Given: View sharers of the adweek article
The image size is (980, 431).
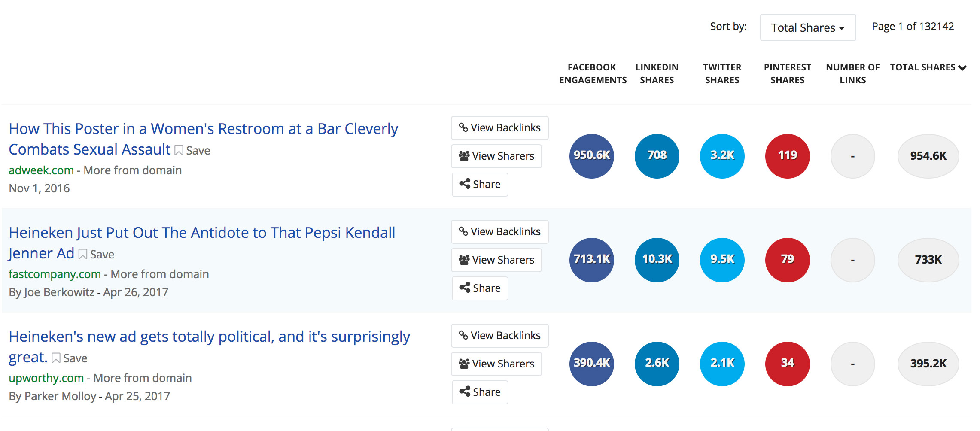Looking at the screenshot, I should coord(496,156).
